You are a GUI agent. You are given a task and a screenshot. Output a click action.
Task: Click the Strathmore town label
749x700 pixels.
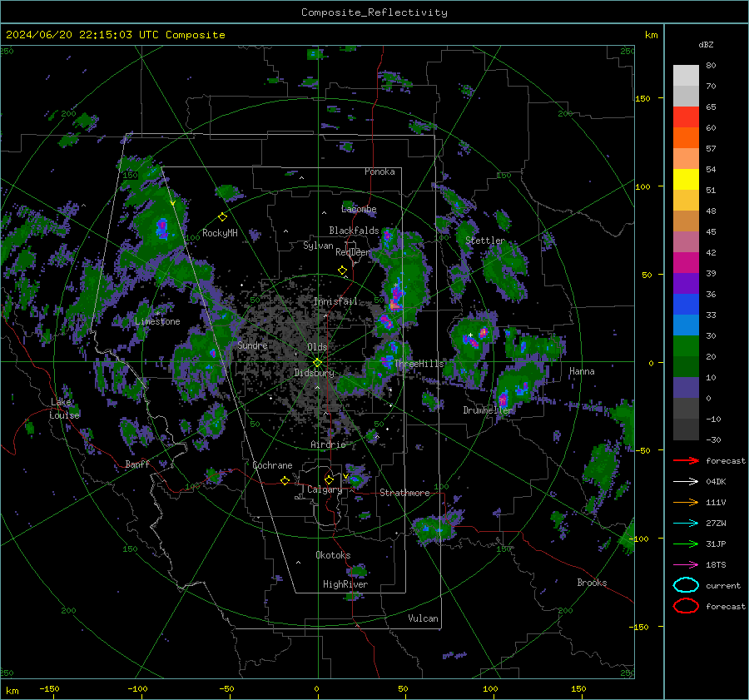point(404,493)
